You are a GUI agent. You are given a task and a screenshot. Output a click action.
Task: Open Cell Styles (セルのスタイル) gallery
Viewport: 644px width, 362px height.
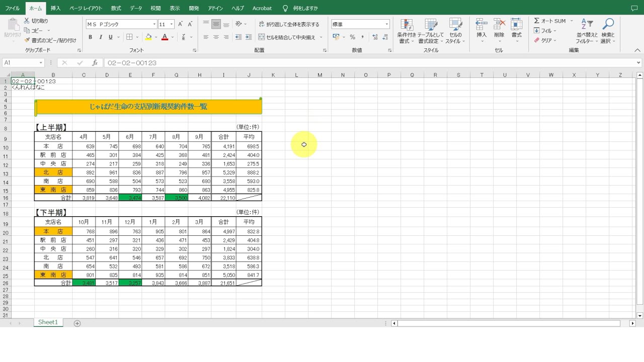pos(455,31)
